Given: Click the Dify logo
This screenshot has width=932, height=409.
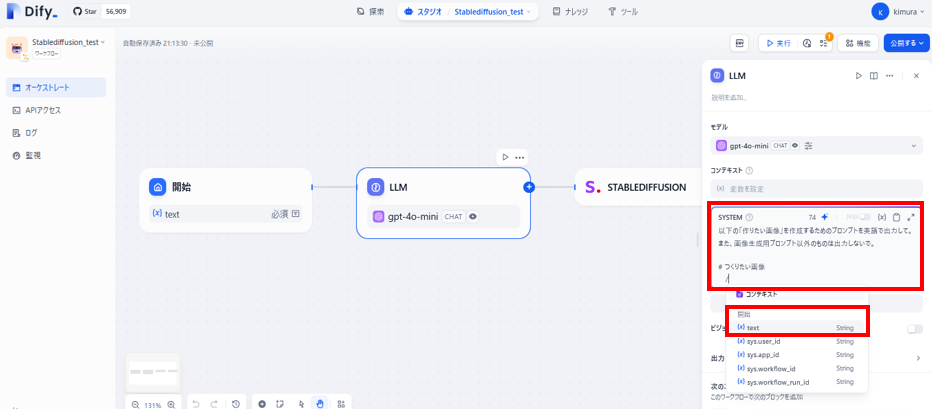Looking at the screenshot, I should tap(33, 11).
